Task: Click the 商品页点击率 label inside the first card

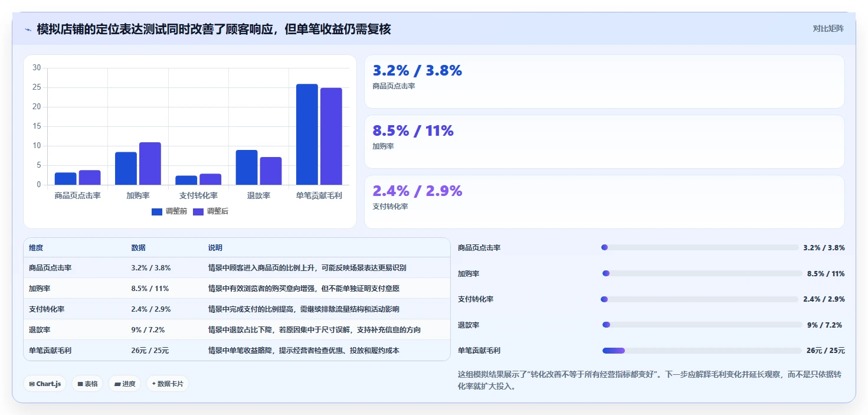Action: 394,86
